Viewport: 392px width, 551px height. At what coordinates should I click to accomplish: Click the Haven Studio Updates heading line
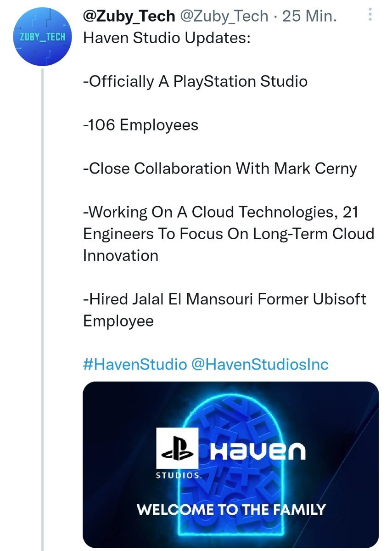(x=167, y=38)
